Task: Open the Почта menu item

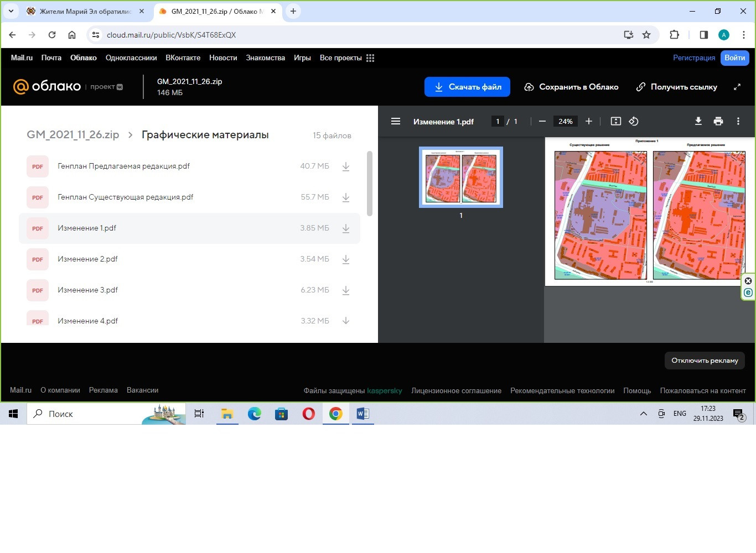Action: (51, 58)
